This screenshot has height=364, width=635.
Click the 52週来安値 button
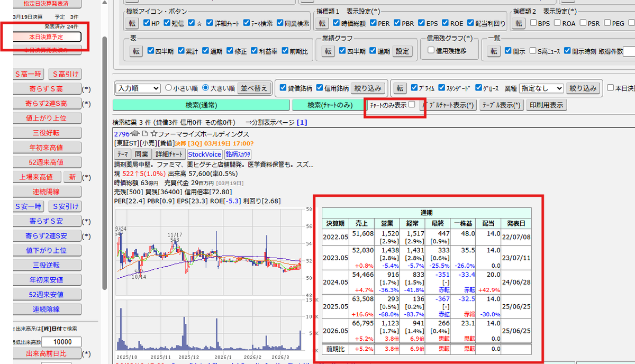point(47,294)
